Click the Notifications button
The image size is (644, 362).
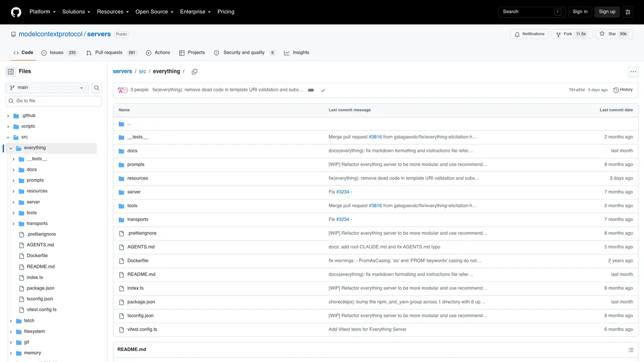pyautogui.click(x=529, y=34)
